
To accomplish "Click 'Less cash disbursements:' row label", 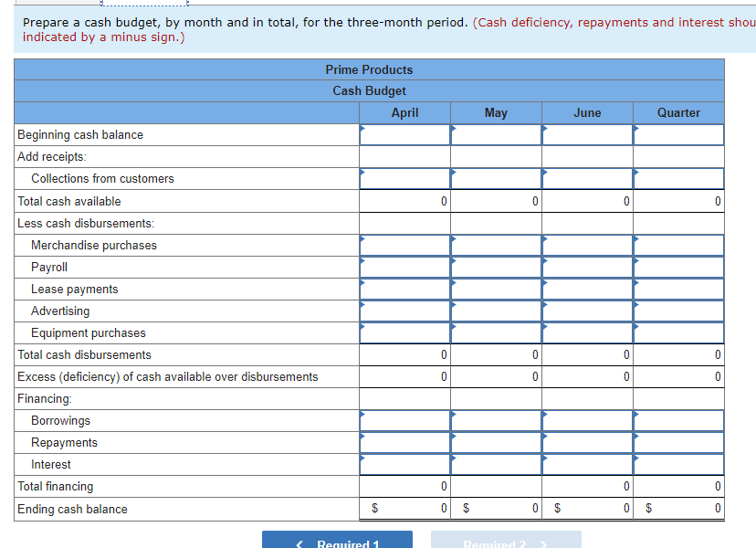I will 86,224.
